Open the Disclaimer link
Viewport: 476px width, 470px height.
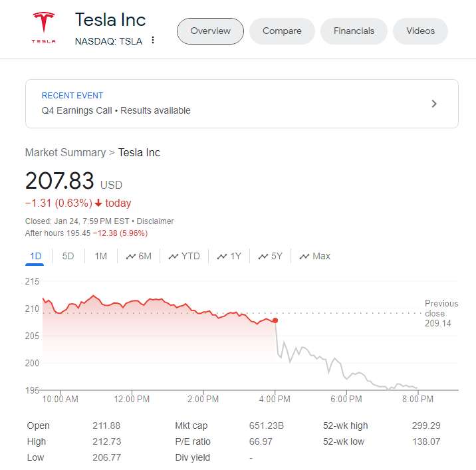[156, 221]
